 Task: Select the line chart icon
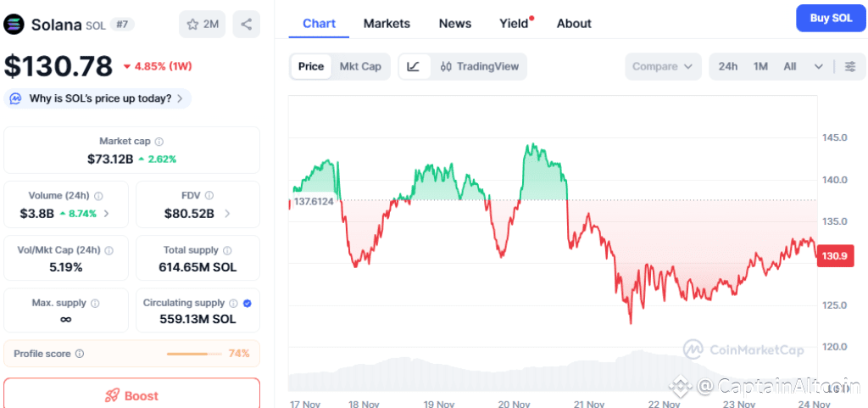(414, 66)
